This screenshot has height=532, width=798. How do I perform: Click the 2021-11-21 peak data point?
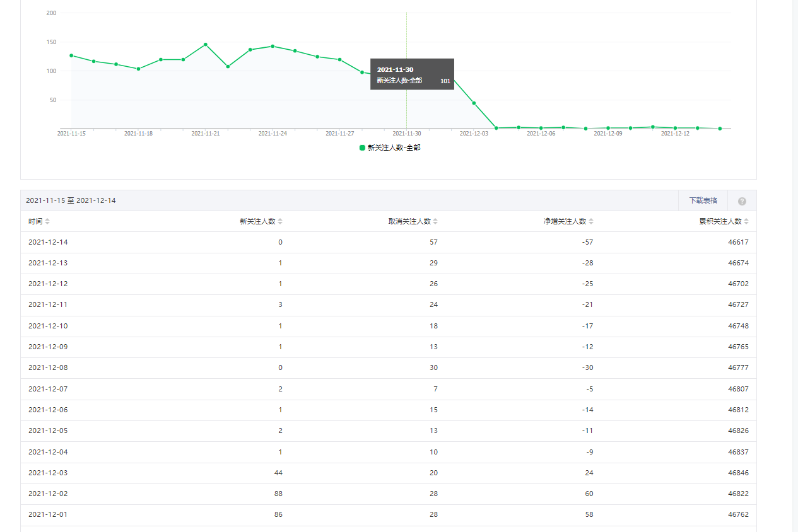[206, 45]
